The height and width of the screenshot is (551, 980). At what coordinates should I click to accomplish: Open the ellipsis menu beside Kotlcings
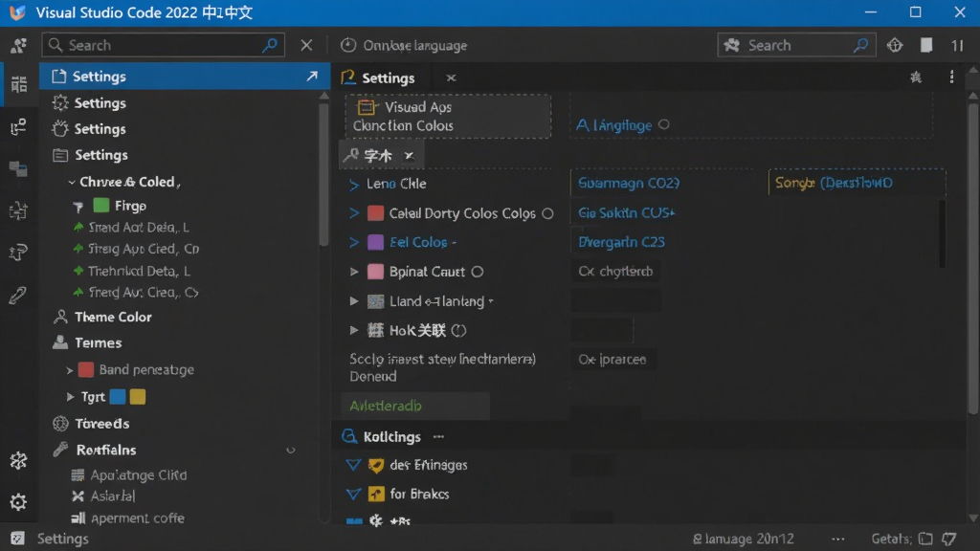(438, 436)
